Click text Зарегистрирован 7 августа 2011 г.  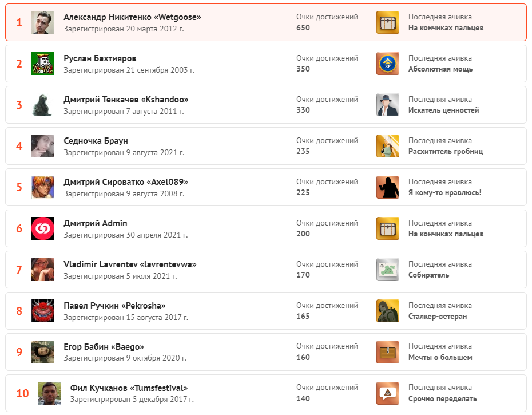tap(124, 112)
